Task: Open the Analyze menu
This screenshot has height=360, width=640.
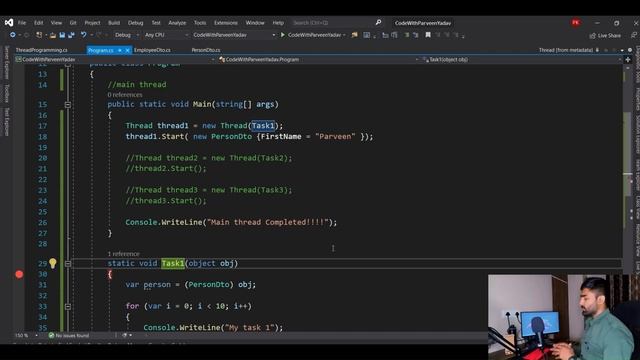Action: click(177, 23)
